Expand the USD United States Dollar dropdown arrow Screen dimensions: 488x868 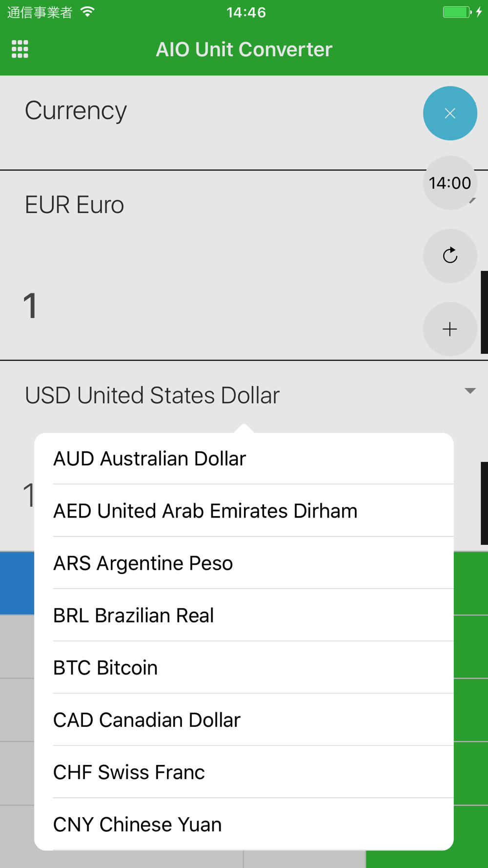[470, 391]
